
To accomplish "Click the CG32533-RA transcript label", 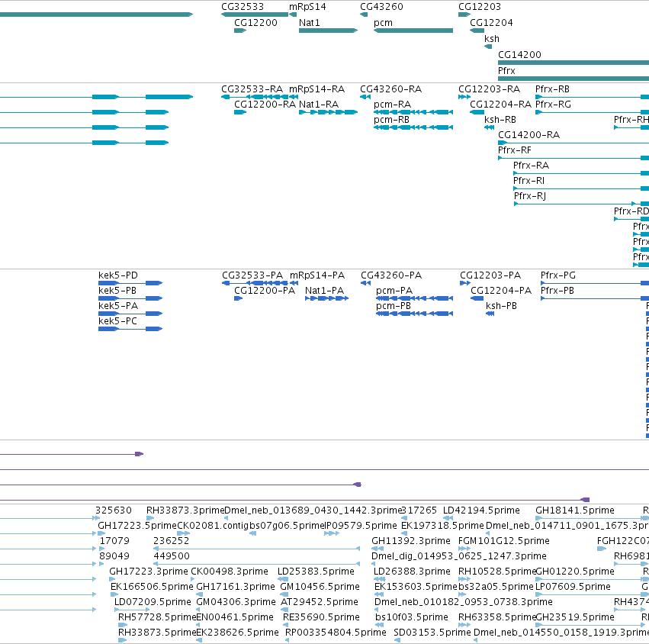I will (x=252, y=89).
